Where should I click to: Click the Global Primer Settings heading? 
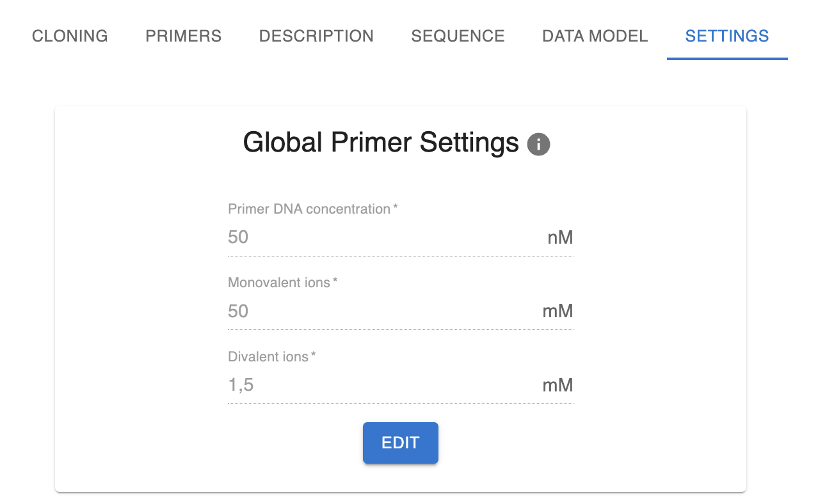click(x=381, y=143)
